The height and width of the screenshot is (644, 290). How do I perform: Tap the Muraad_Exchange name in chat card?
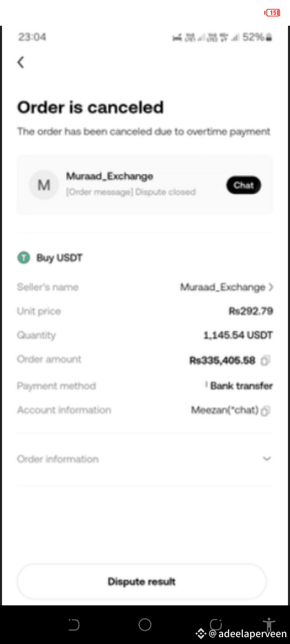tap(110, 176)
